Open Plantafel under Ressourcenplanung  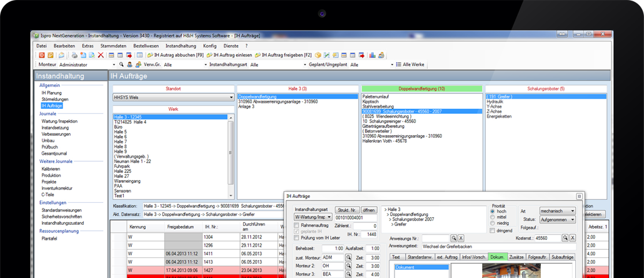[49, 238]
